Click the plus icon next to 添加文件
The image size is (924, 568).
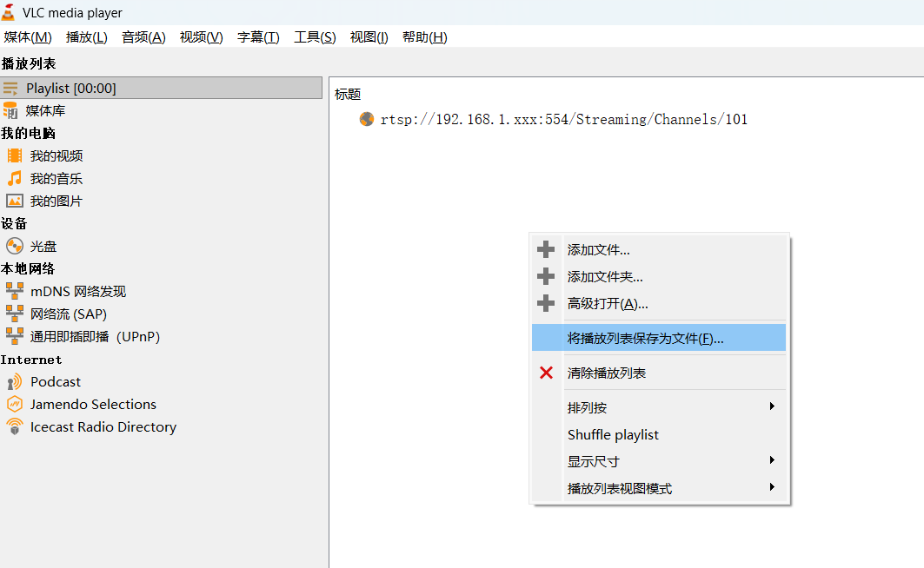546,249
